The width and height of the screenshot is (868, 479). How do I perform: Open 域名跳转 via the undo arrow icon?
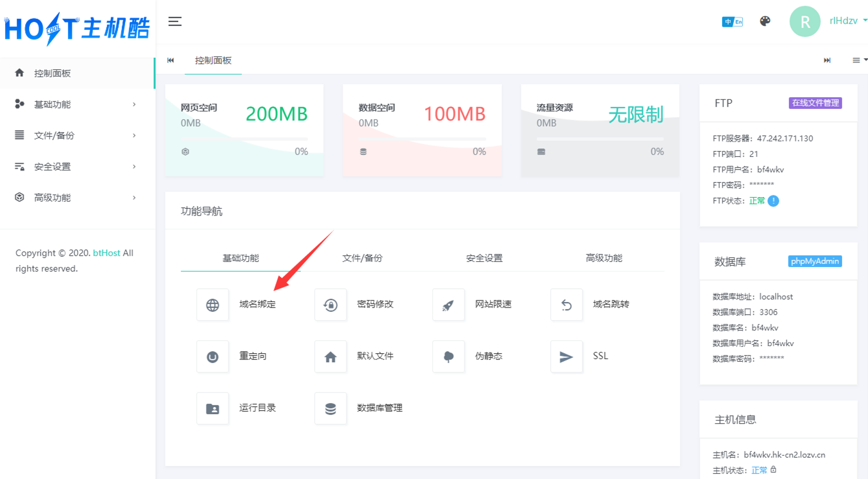coord(567,305)
